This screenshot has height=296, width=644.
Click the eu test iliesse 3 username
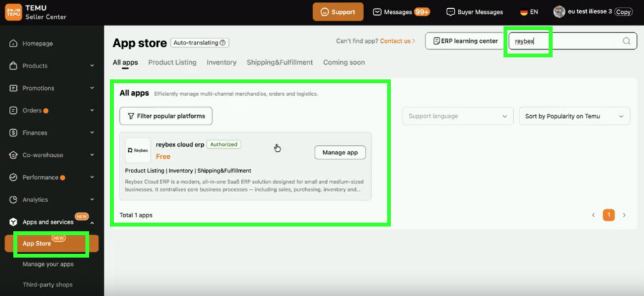(590, 12)
